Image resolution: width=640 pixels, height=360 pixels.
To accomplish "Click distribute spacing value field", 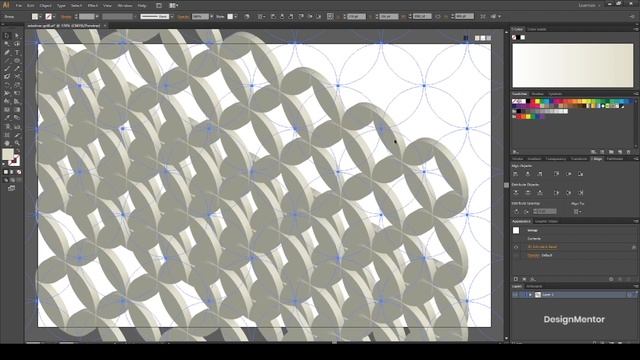I will tap(544, 211).
